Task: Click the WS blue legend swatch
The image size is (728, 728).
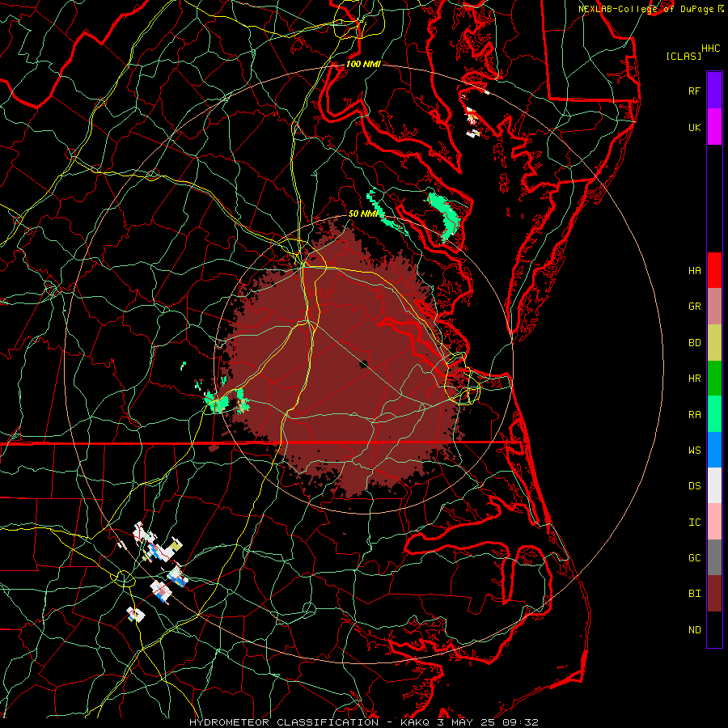Action: coord(714,450)
